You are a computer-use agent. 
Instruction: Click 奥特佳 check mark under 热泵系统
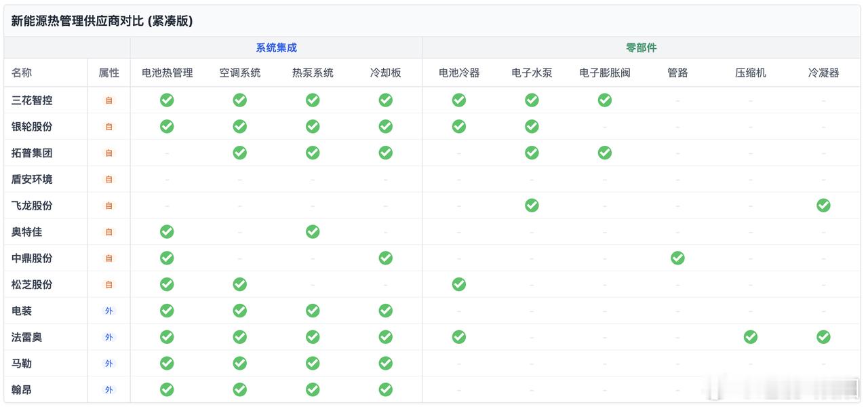313,232
